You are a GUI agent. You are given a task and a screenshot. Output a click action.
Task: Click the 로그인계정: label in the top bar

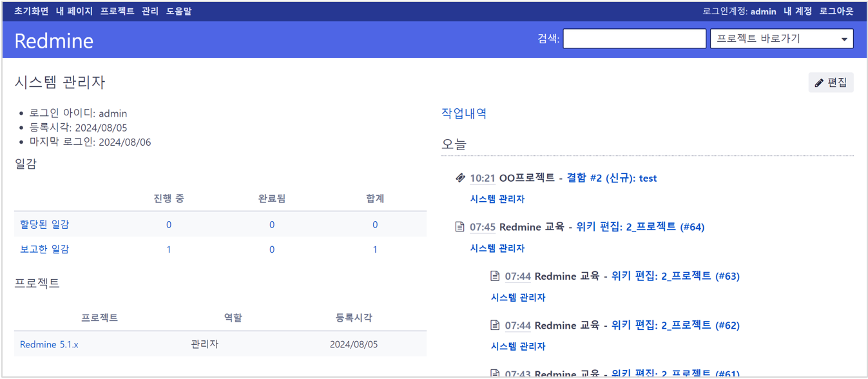[x=726, y=11]
